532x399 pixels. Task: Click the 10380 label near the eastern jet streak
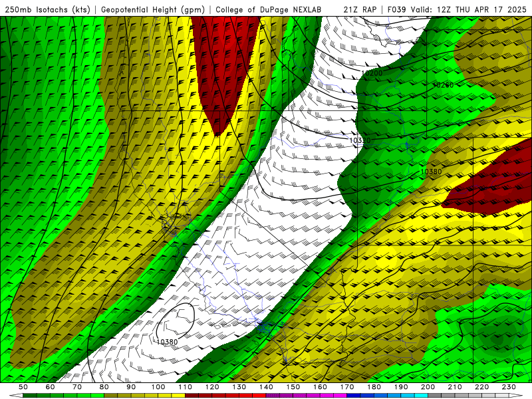click(x=431, y=172)
